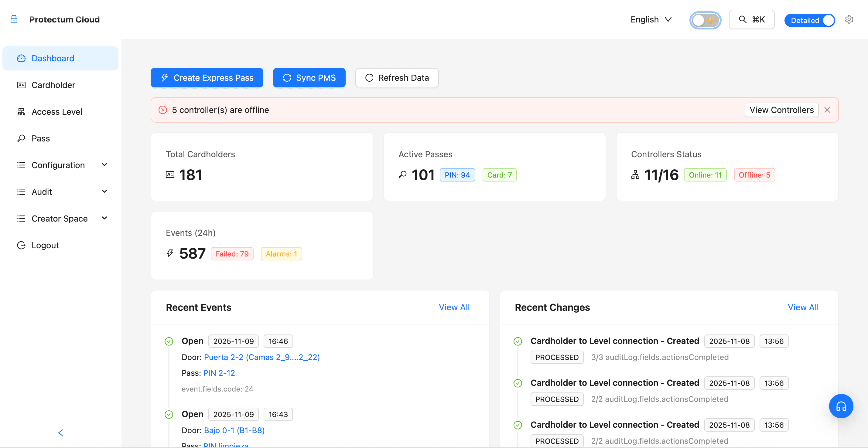Open the support headset assistant

[x=841, y=406]
